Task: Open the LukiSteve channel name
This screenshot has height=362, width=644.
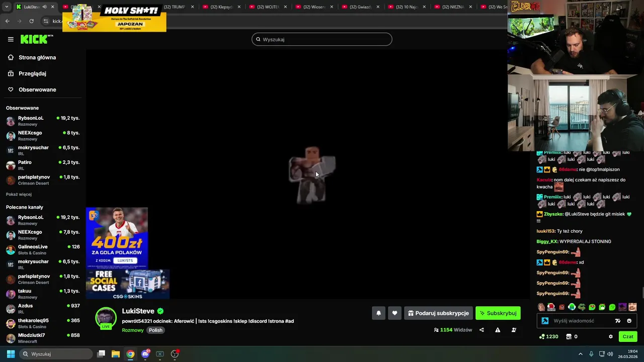Action: tap(138, 311)
